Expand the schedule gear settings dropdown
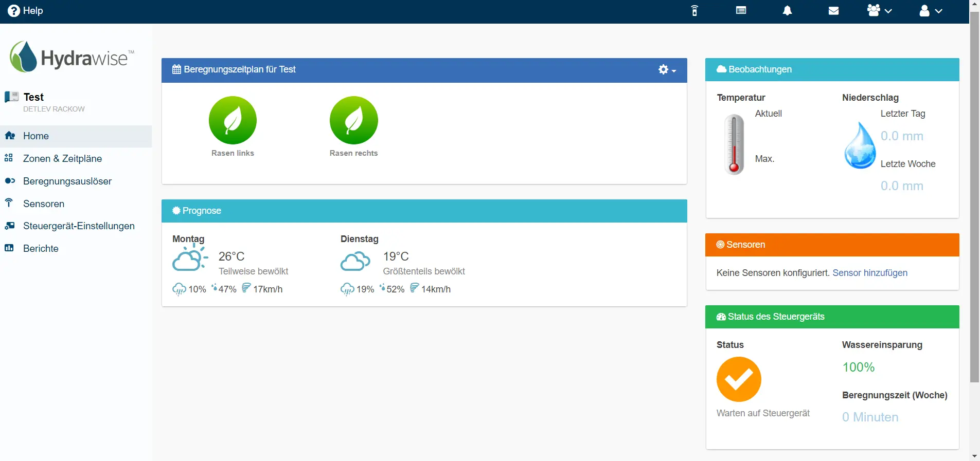The image size is (980, 461). pos(667,70)
